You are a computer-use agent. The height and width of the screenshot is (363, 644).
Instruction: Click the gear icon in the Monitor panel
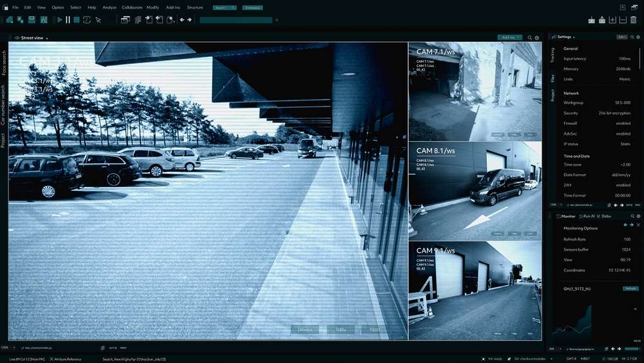tap(638, 217)
